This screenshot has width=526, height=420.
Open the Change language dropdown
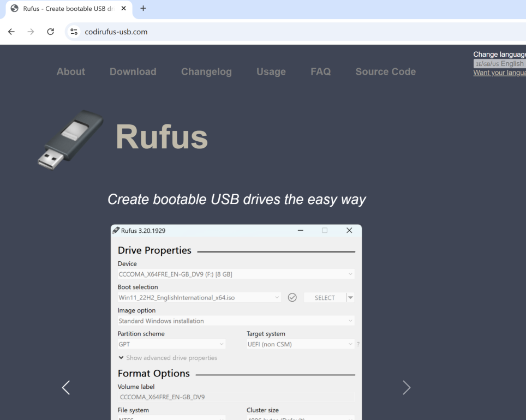[x=499, y=64]
